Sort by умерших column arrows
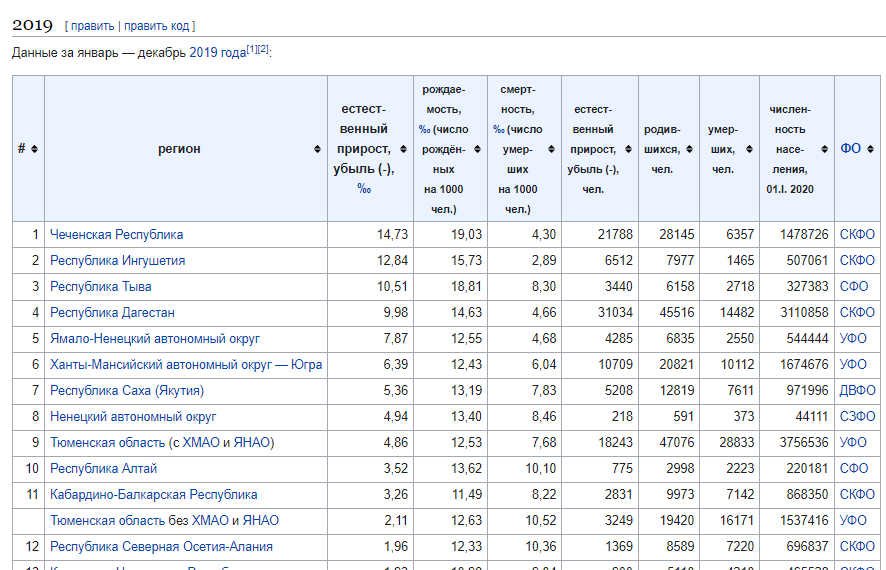This screenshot has height=570, width=886. pos(749,149)
